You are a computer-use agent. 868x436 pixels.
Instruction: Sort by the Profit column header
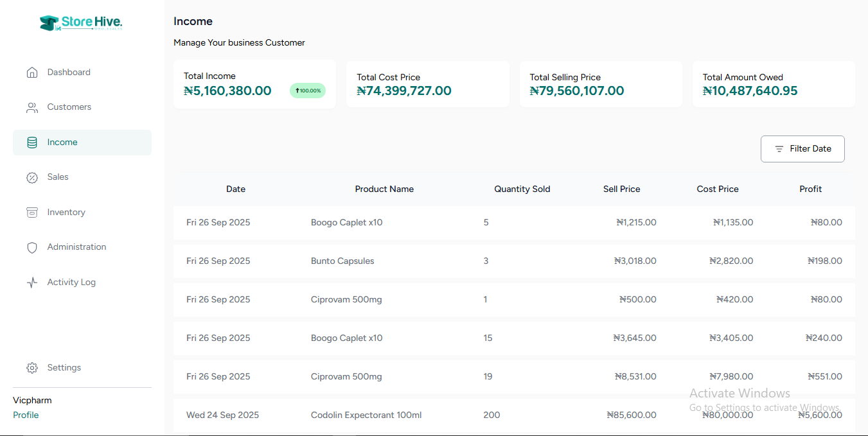(810, 189)
